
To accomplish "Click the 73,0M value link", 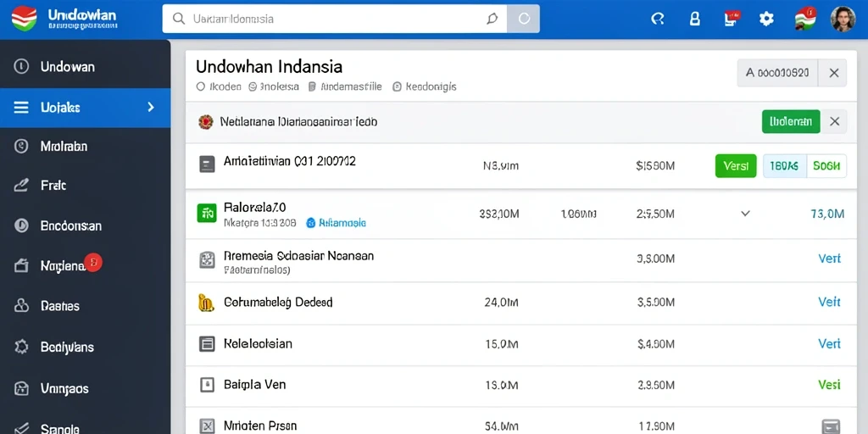I will click(x=827, y=214).
